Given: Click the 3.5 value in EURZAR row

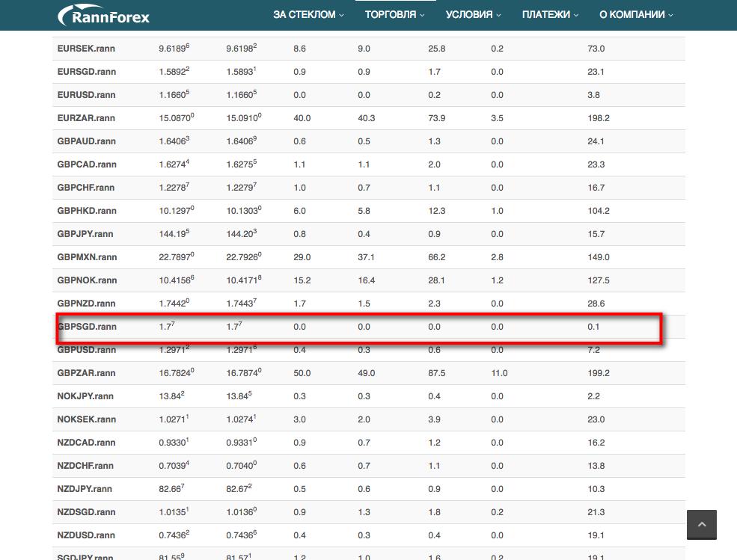Looking at the screenshot, I should point(498,118).
